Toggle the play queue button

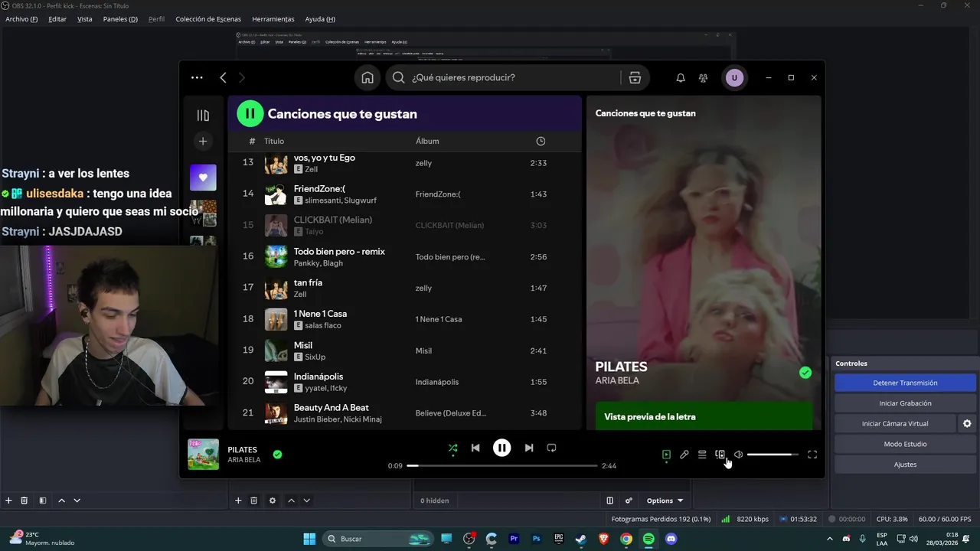[702, 455]
